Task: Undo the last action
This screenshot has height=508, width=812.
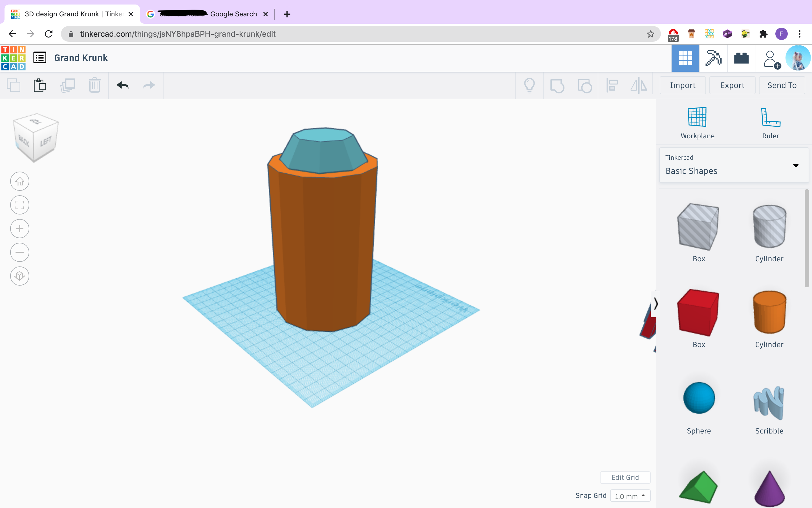Action: tap(122, 85)
